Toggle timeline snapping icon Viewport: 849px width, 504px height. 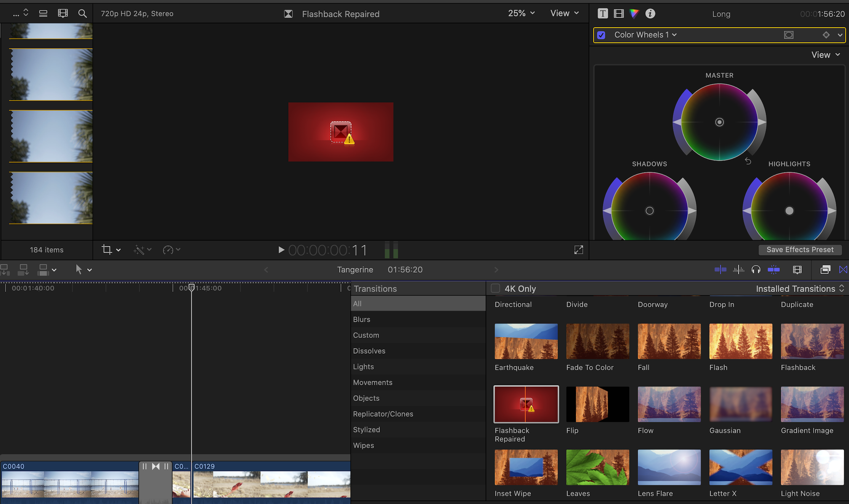(774, 270)
